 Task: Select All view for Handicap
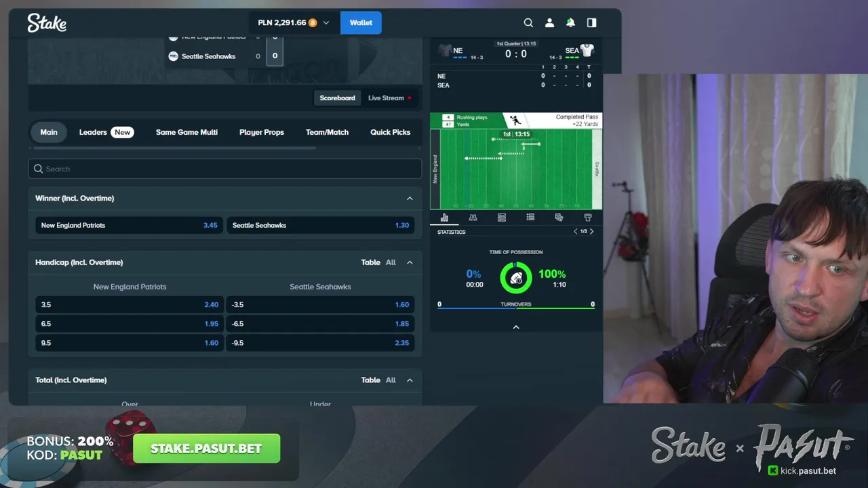tap(391, 262)
